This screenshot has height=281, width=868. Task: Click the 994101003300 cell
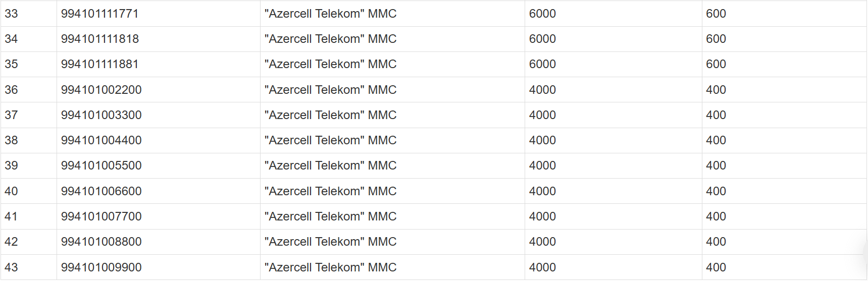pos(101,115)
